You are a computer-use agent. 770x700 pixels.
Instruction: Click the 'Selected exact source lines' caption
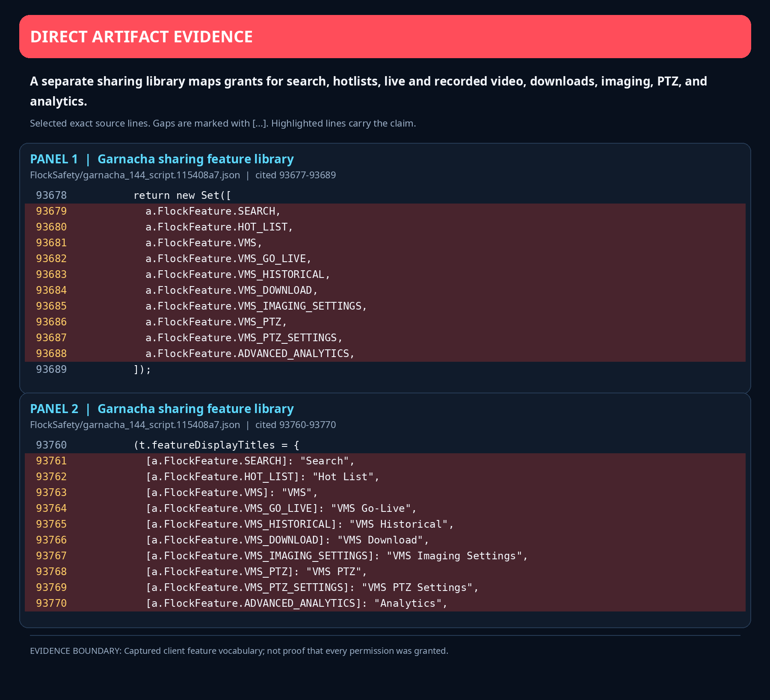coord(223,124)
